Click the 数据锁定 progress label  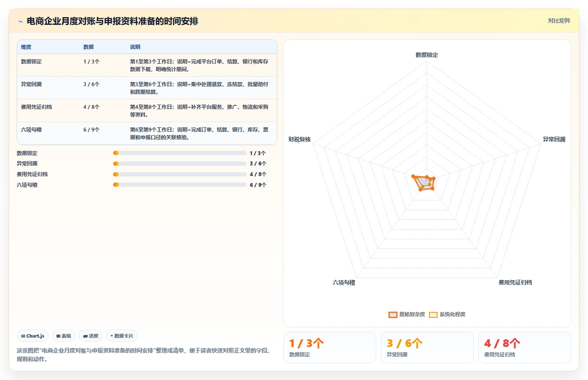pyautogui.click(x=27, y=153)
